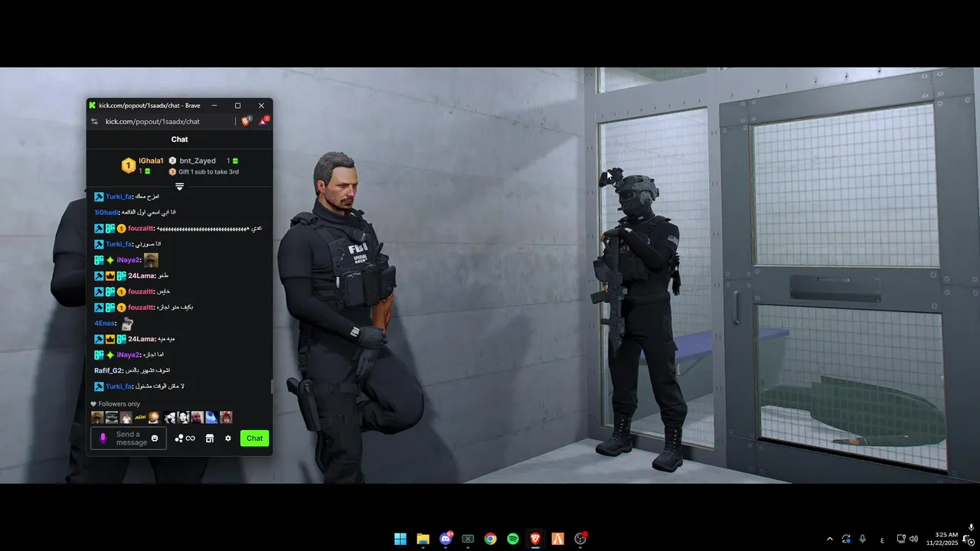The width and height of the screenshot is (980, 551).
Task: Click the microphone tray icon
Action: [863, 539]
